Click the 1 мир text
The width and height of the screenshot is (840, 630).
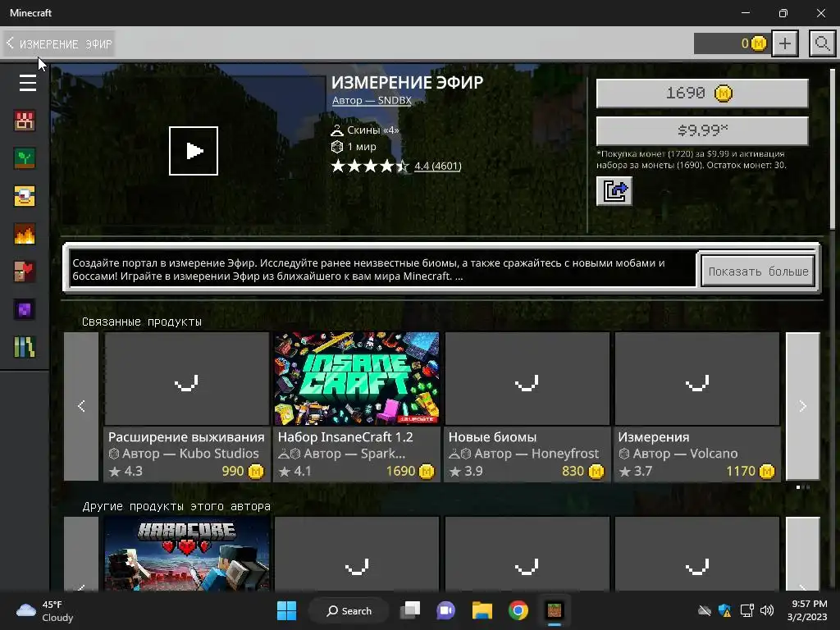[362, 147]
